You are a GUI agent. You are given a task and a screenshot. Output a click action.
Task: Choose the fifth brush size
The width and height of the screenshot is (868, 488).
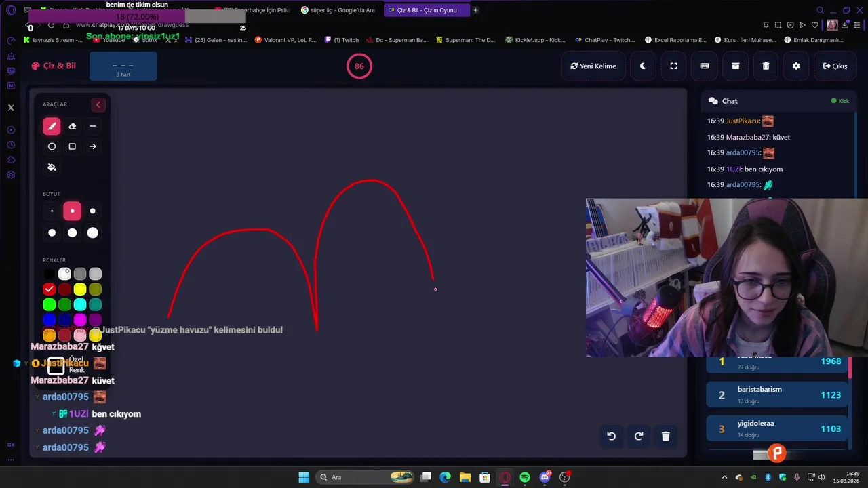coord(73,232)
